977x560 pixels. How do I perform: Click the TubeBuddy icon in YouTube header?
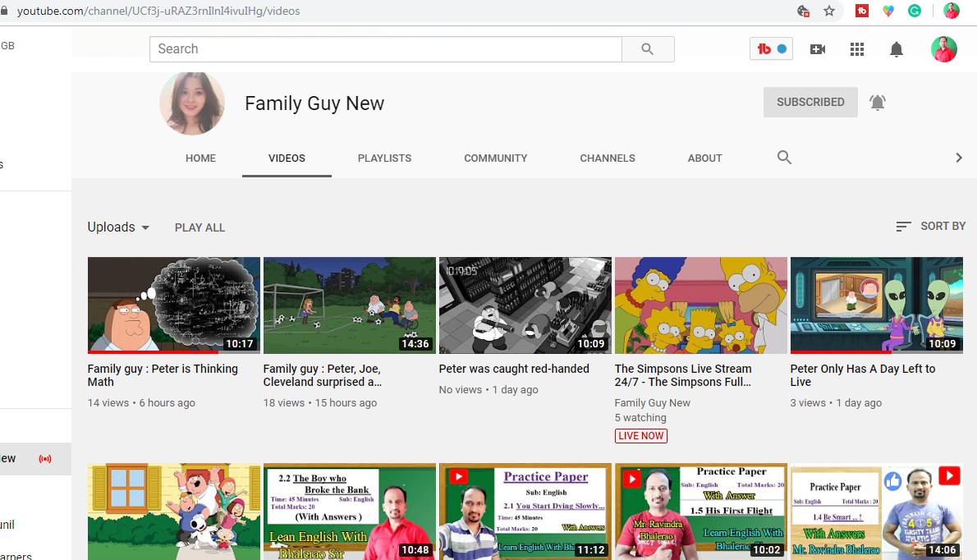(771, 48)
